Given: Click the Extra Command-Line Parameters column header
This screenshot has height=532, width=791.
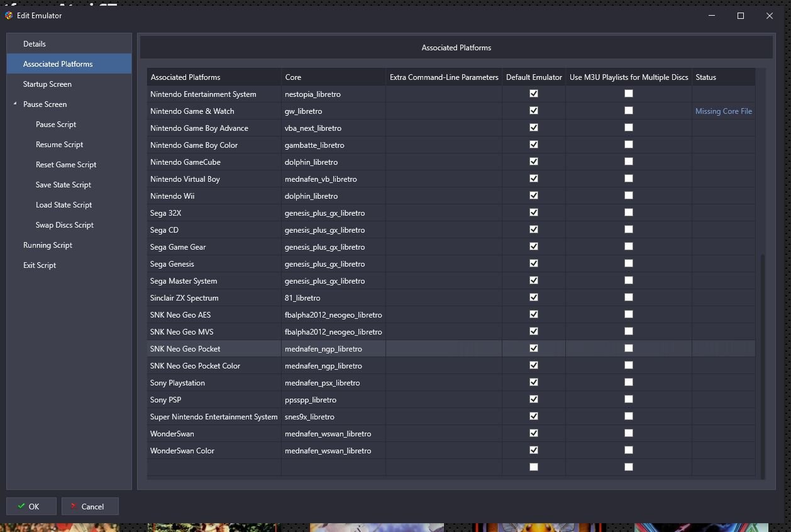Looking at the screenshot, I should pyautogui.click(x=444, y=77).
